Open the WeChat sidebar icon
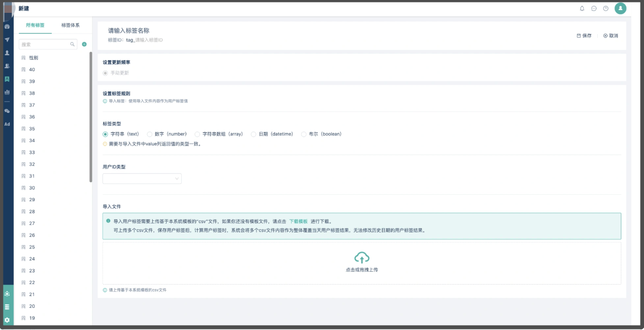This screenshot has height=330, width=644. tap(7, 111)
